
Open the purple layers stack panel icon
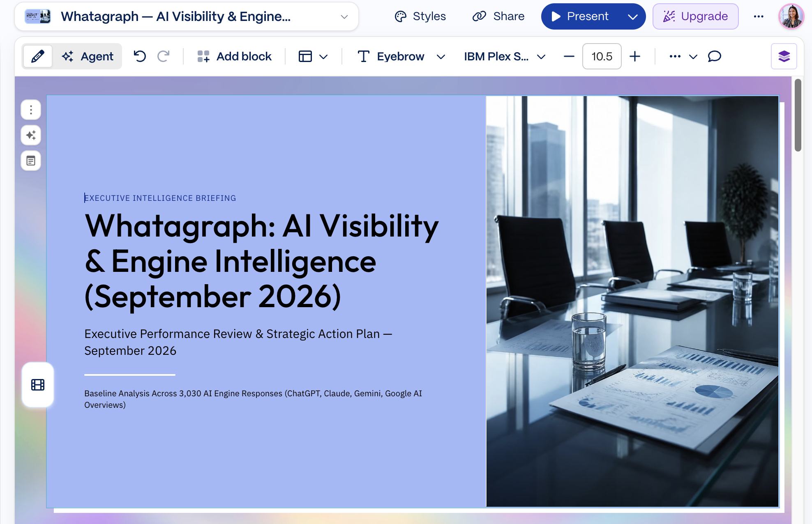click(784, 56)
